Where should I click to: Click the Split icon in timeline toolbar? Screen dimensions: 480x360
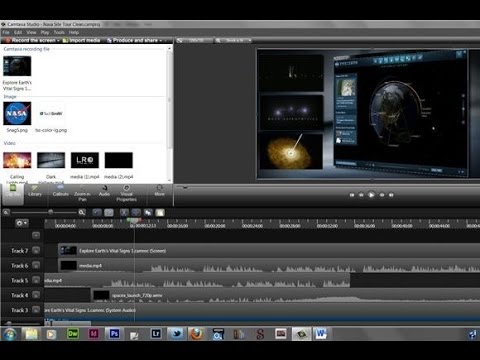(136, 212)
